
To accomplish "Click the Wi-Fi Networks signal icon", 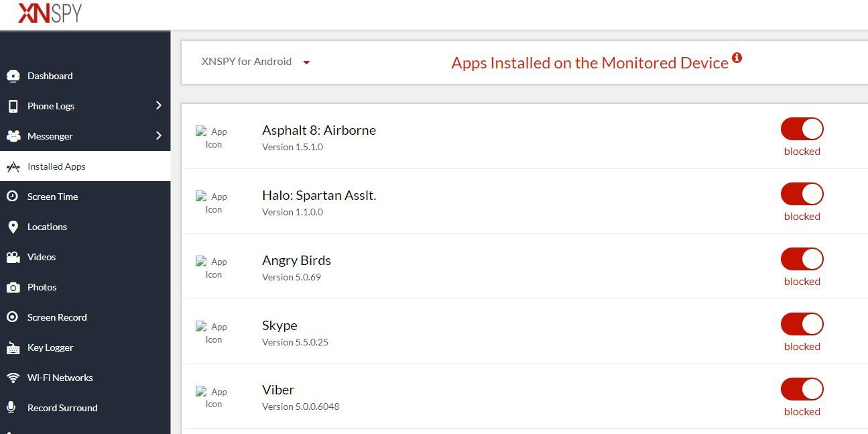I will [13, 378].
